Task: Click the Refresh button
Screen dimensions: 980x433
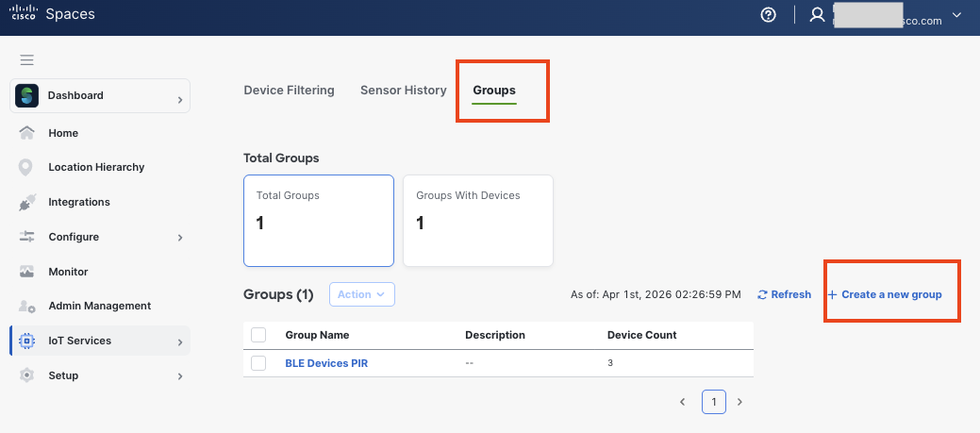Action: pos(784,294)
